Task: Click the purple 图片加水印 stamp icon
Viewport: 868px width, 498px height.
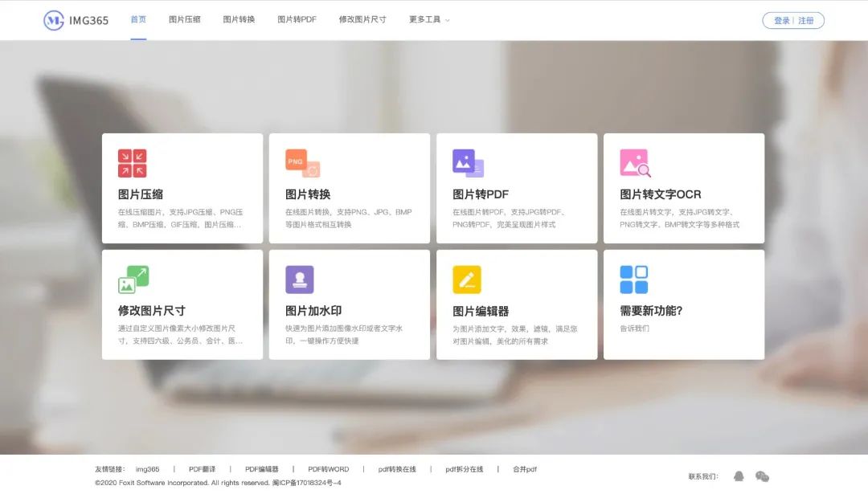Action: (x=300, y=280)
